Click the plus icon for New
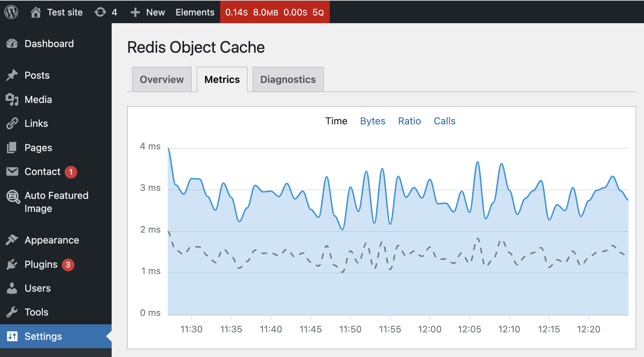Image resolution: width=644 pixels, height=357 pixels. (135, 12)
